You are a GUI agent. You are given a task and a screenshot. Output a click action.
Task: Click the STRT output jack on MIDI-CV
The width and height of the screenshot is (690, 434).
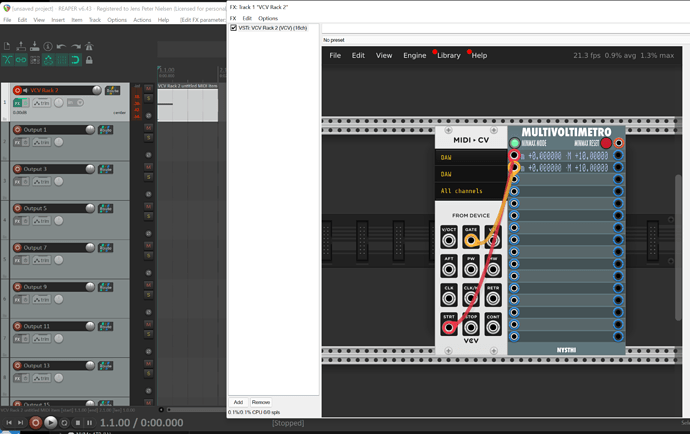pos(449,327)
